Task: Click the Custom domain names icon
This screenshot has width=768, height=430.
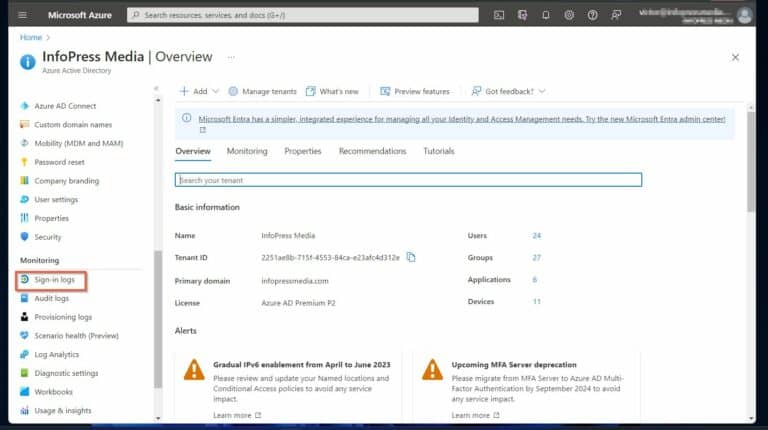Action: point(24,124)
